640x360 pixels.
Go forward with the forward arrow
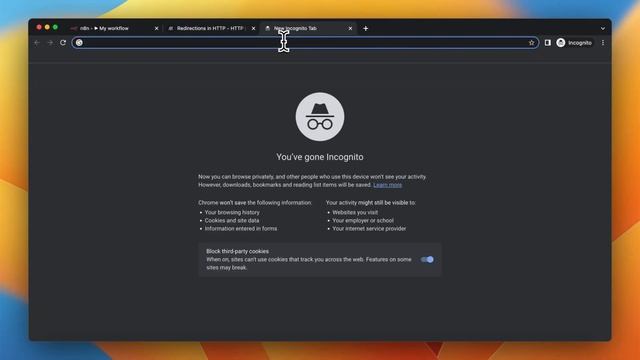50,43
